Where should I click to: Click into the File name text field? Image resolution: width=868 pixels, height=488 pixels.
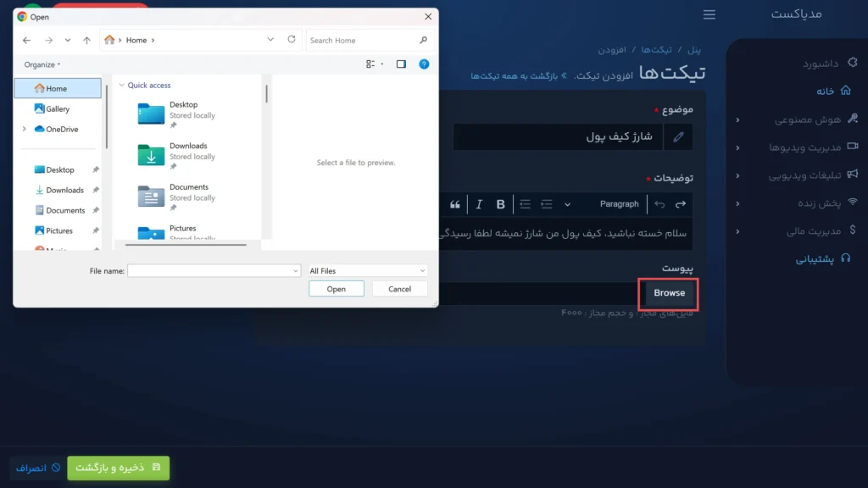212,271
